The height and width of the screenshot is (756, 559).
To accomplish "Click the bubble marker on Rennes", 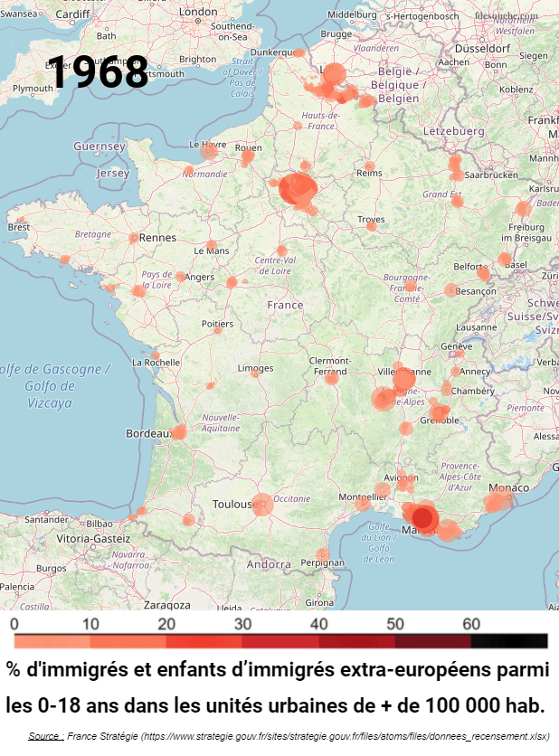I will pyautogui.click(x=133, y=238).
